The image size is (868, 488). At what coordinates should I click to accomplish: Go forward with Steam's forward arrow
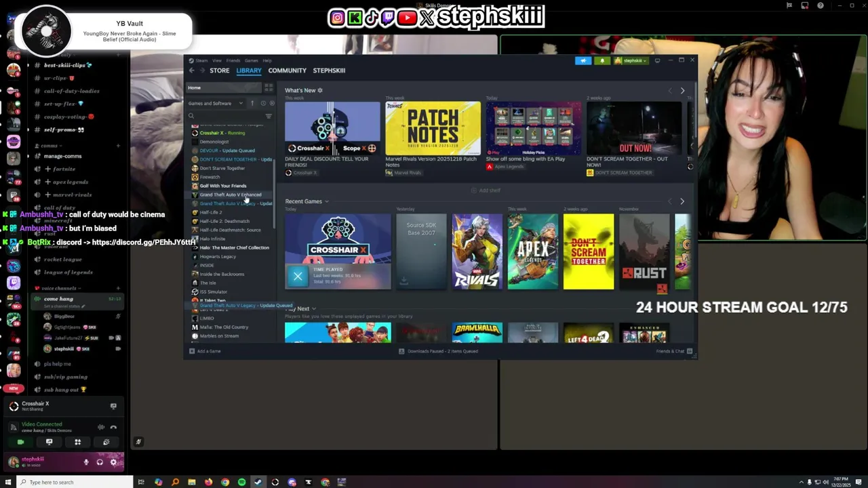click(202, 70)
